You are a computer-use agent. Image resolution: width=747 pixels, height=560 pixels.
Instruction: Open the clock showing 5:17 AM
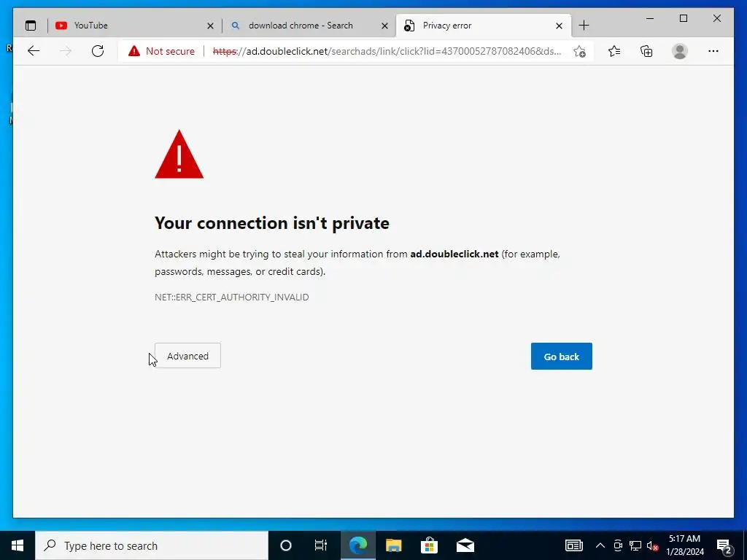[x=684, y=545]
